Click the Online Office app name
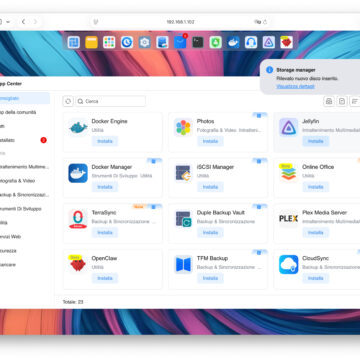This screenshot has width=360, height=360. pos(318,167)
